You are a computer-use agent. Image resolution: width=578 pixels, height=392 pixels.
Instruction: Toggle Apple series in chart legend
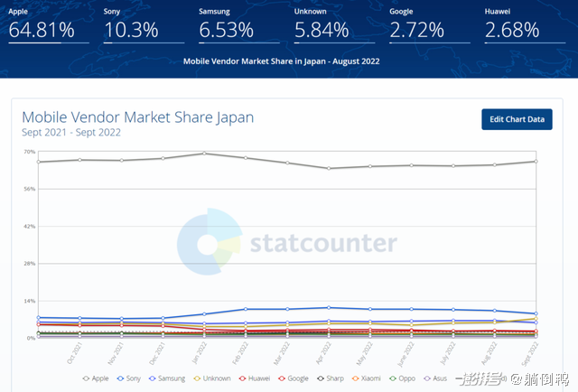96,378
